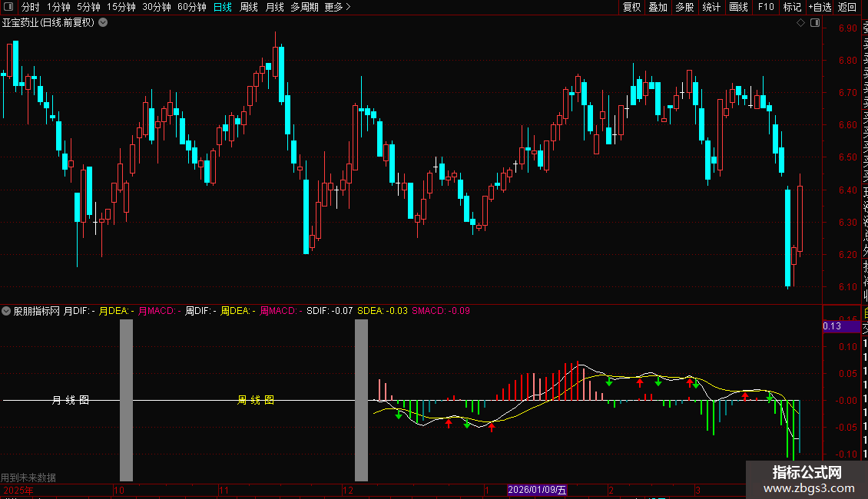
Task: Open the 复权 adjustment menu
Action: tap(631, 7)
